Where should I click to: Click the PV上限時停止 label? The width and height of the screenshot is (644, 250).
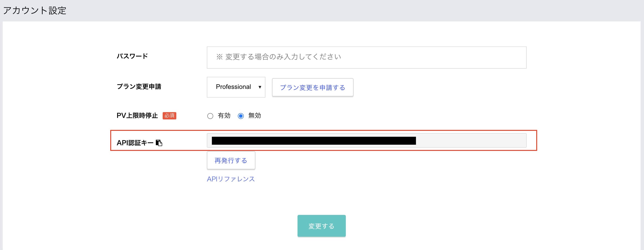point(137,116)
